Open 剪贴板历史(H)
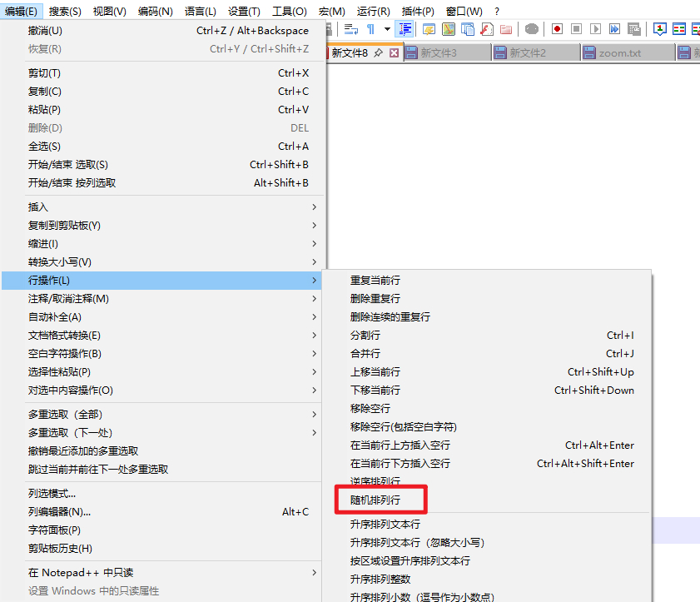700x602 pixels. [162, 549]
